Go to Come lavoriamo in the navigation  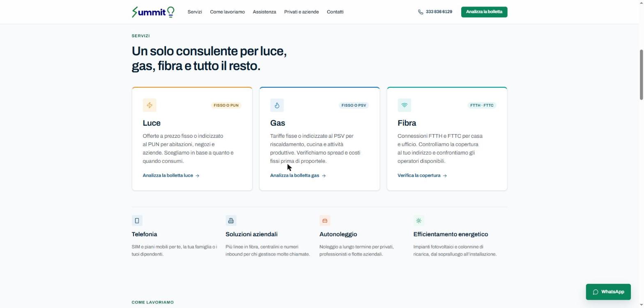pos(227,12)
